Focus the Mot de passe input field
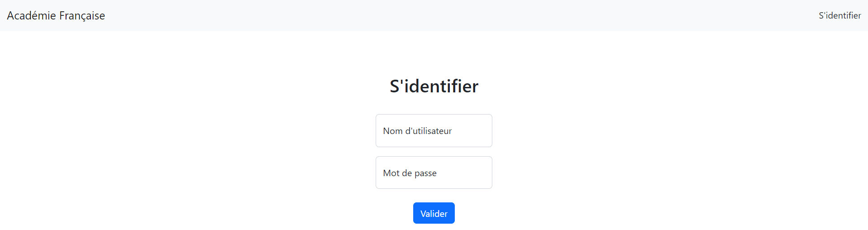Viewport: 868px width, 230px height. tap(434, 172)
